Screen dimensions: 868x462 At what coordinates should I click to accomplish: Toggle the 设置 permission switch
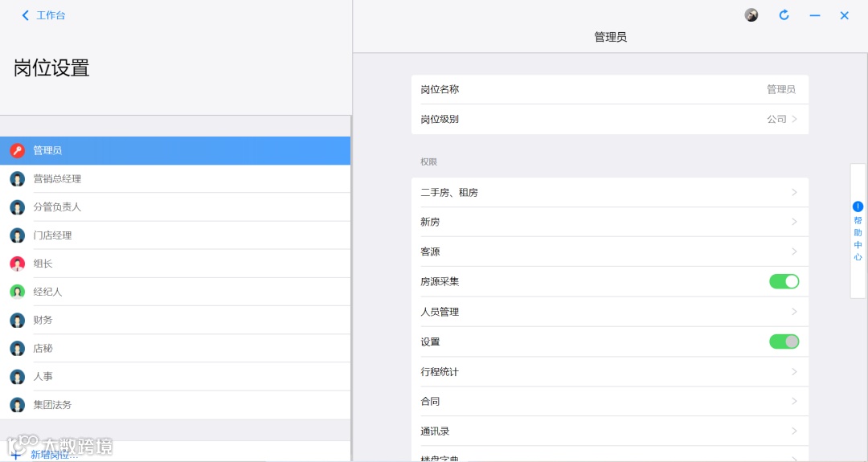[784, 341]
